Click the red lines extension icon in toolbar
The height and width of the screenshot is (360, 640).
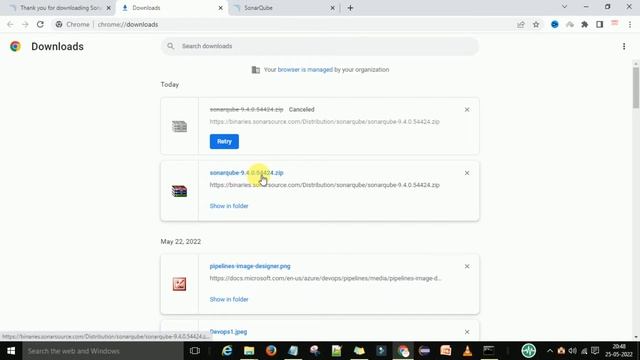[614, 24]
